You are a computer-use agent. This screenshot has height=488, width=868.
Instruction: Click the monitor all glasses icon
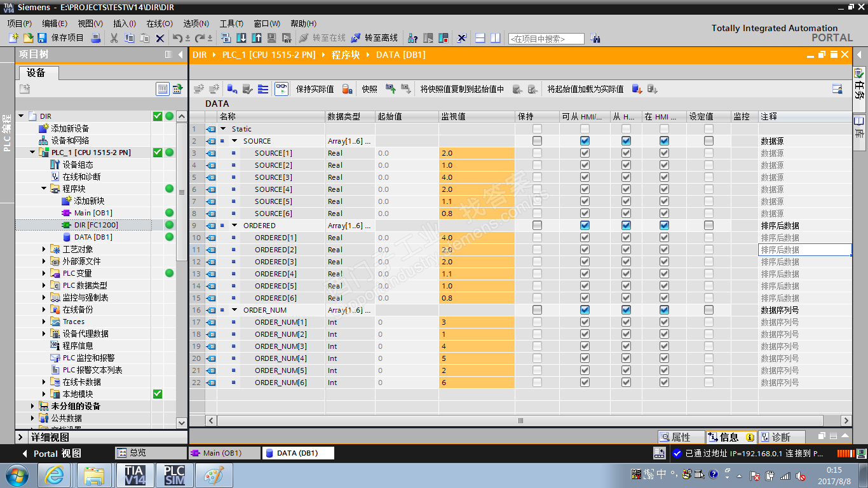281,89
